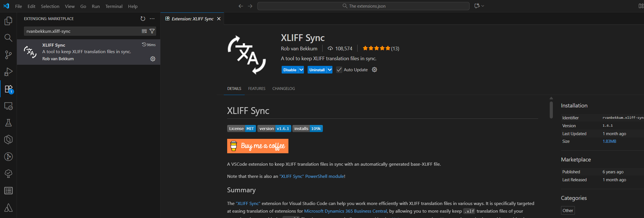The width and height of the screenshot is (644, 218).
Task: Click the Uninstall button
Action: [x=317, y=70]
